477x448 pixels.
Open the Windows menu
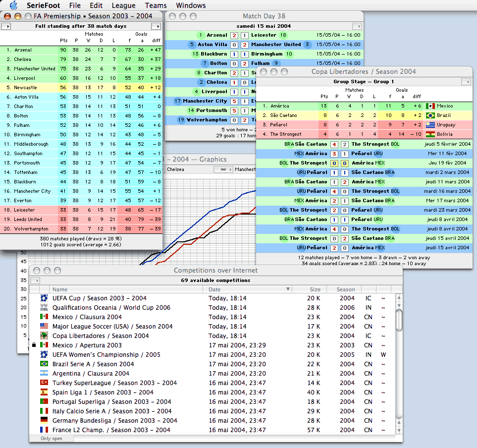click(191, 5)
